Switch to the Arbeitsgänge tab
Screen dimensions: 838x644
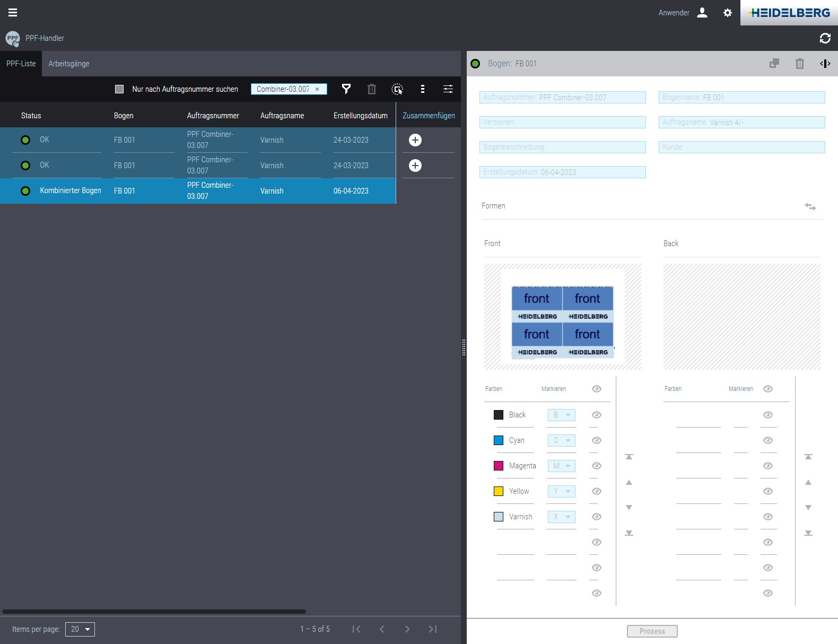pyautogui.click(x=69, y=64)
